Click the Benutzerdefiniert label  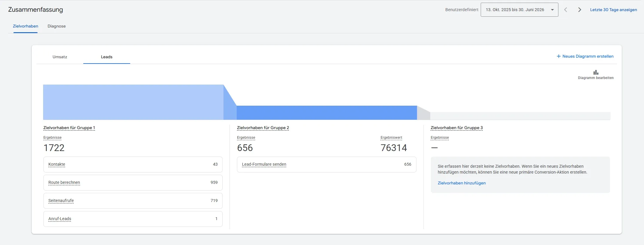462,10
